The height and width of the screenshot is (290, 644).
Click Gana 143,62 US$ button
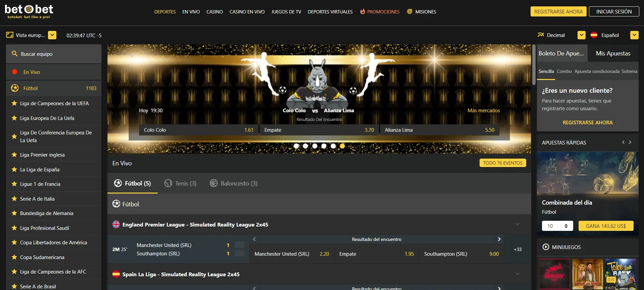point(606,226)
